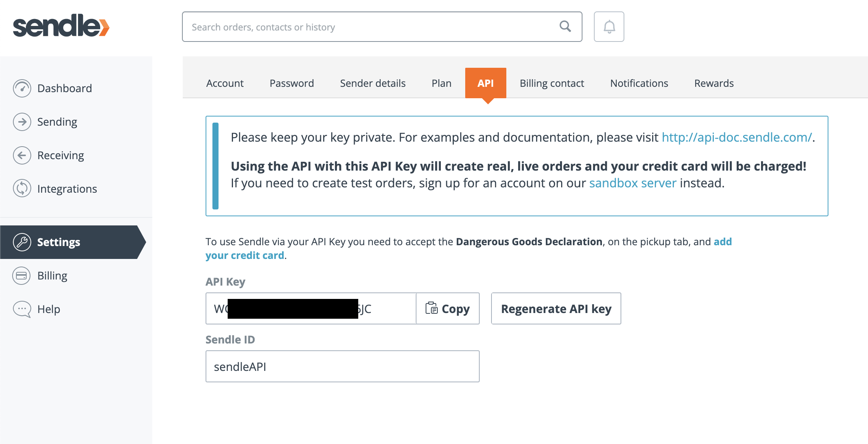The image size is (868, 444).
Task: Click the Help chat bubble icon
Action: point(22,309)
